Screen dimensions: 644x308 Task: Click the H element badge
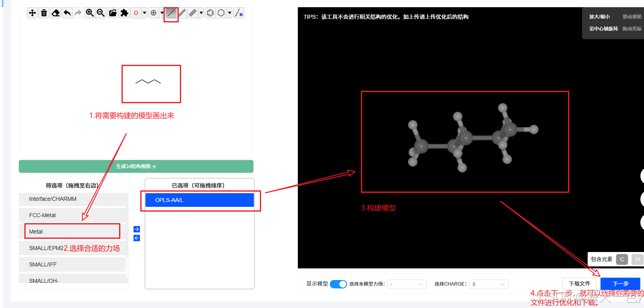coord(638,259)
